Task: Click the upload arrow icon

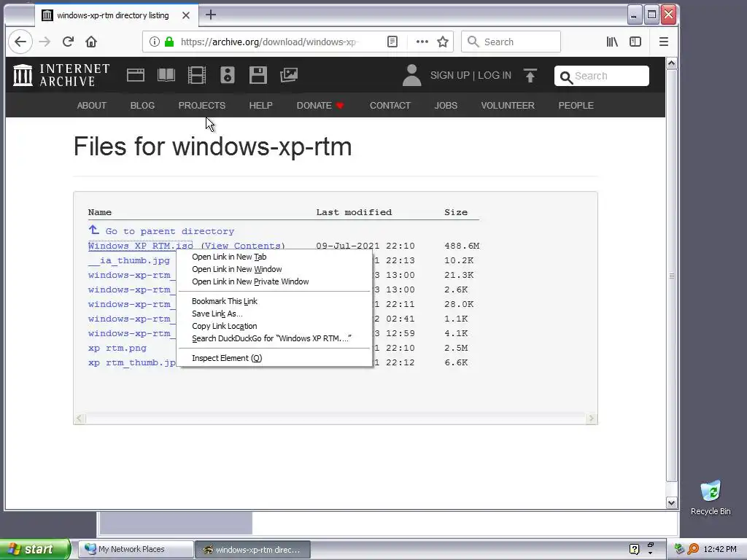Action: 530,75
